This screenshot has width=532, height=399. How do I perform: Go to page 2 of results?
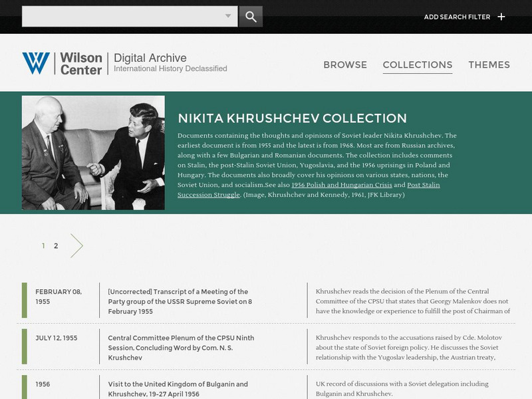pos(56,245)
